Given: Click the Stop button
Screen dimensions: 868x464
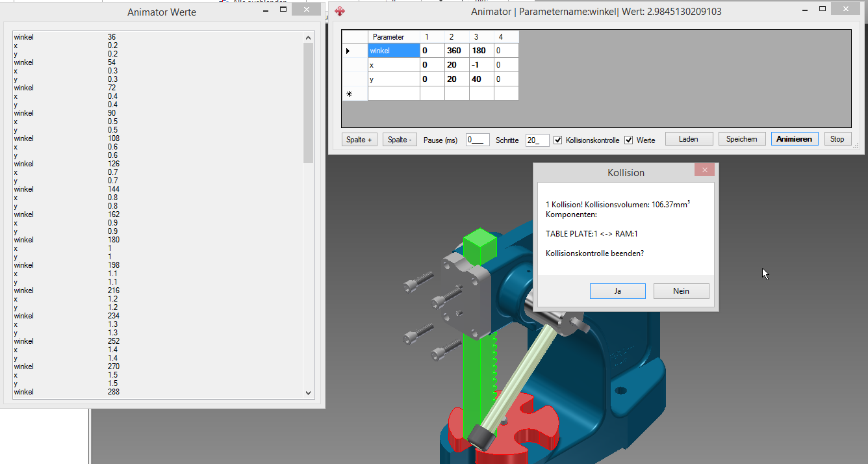Looking at the screenshot, I should (x=837, y=139).
